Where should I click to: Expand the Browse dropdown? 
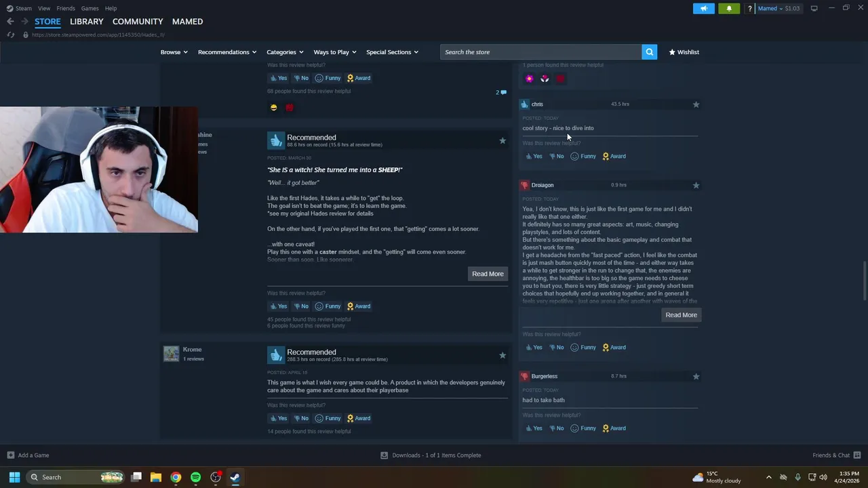click(174, 52)
